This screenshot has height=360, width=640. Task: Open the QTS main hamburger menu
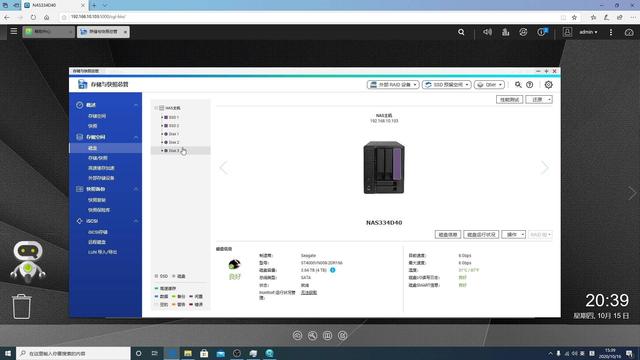[x=13, y=31]
